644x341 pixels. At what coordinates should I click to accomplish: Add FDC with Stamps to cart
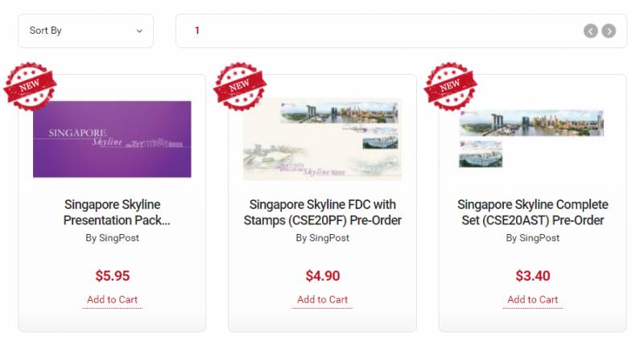point(323,300)
